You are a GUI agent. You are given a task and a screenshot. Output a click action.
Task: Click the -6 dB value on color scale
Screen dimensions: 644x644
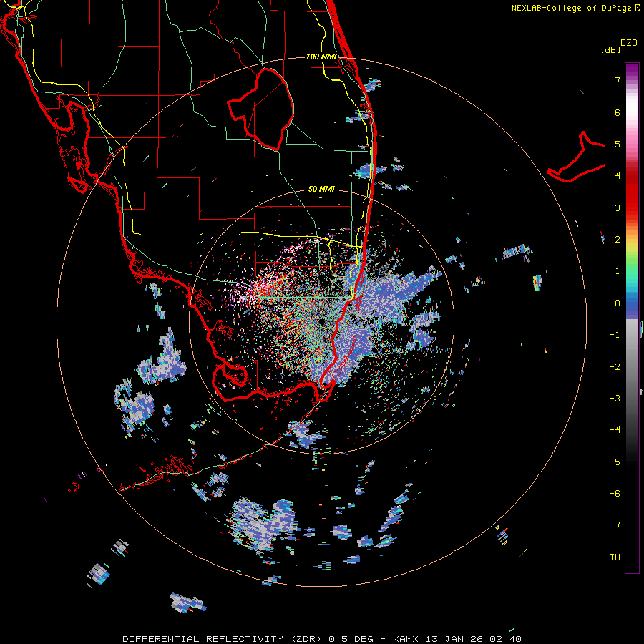coord(615,494)
